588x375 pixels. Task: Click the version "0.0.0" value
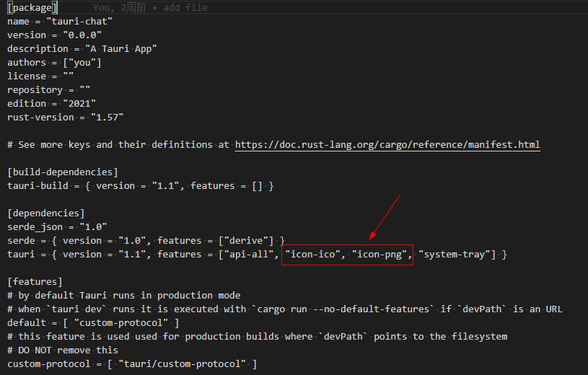tap(82, 35)
